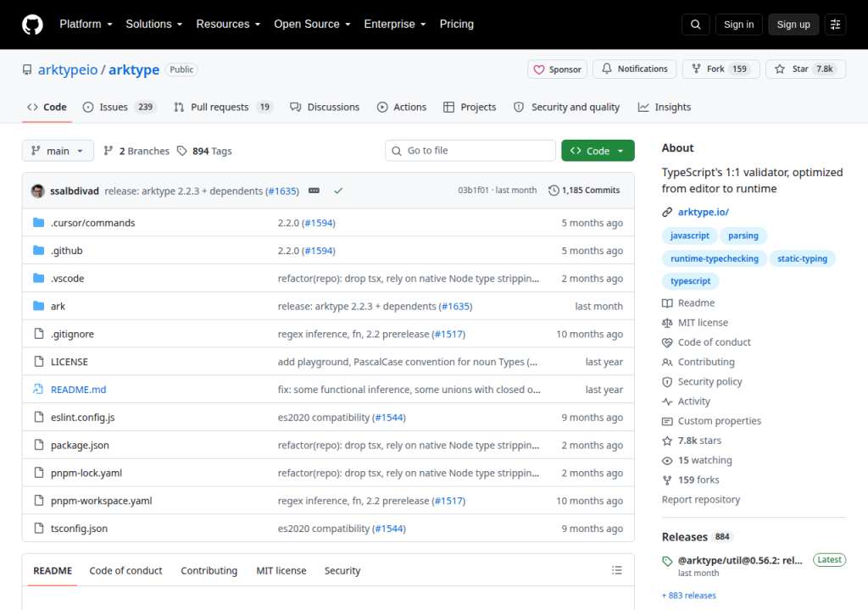The width and height of the screenshot is (868, 610).
Task: Open the .gitignore file
Action: click(73, 334)
